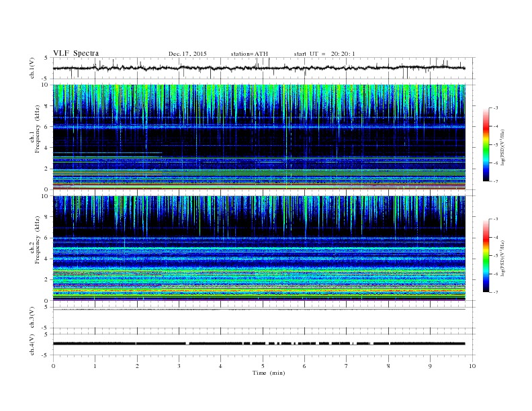Click the ch.1 voltage waveform trace
The width and height of the screenshot is (532, 411).
[259, 68]
